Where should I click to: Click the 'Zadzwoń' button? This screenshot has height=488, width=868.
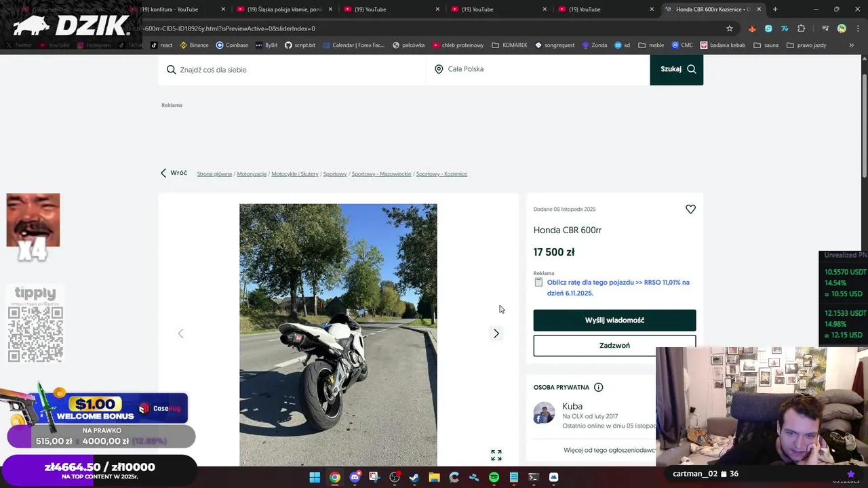(x=614, y=346)
